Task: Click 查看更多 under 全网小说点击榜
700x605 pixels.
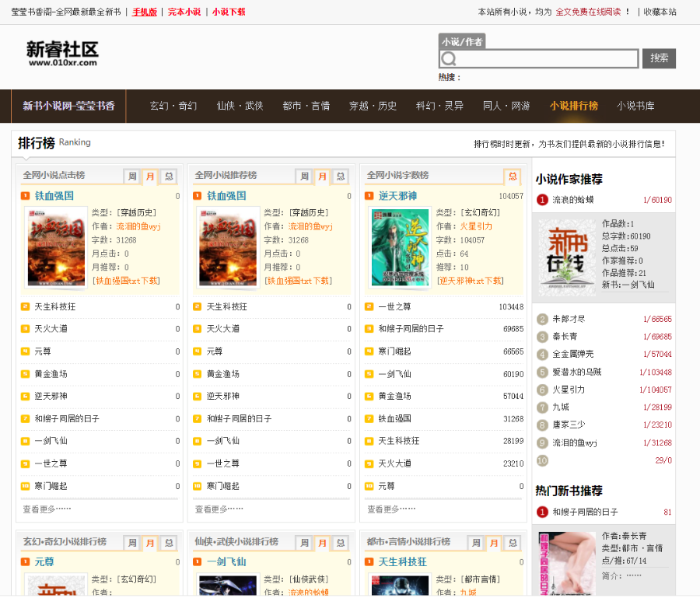Action: pyautogui.click(x=47, y=509)
